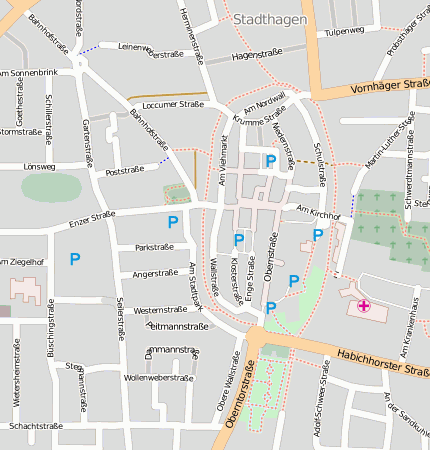The width and height of the screenshot is (430, 450).
Task: Click the Enzer Straße street label
Action: pyautogui.click(x=92, y=219)
